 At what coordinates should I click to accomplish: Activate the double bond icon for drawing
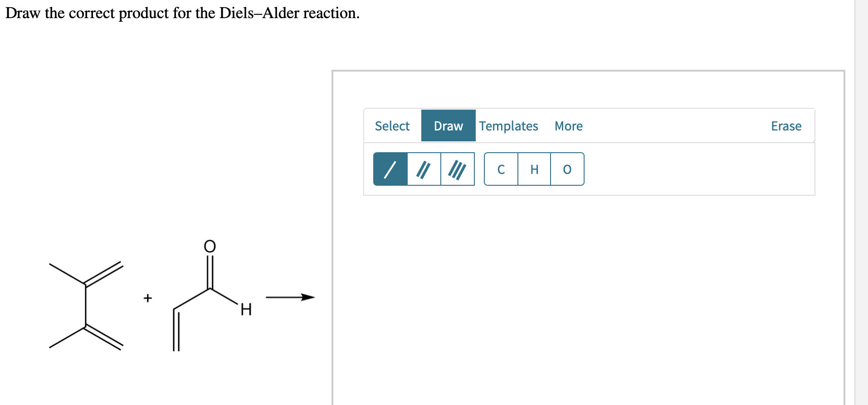click(423, 169)
